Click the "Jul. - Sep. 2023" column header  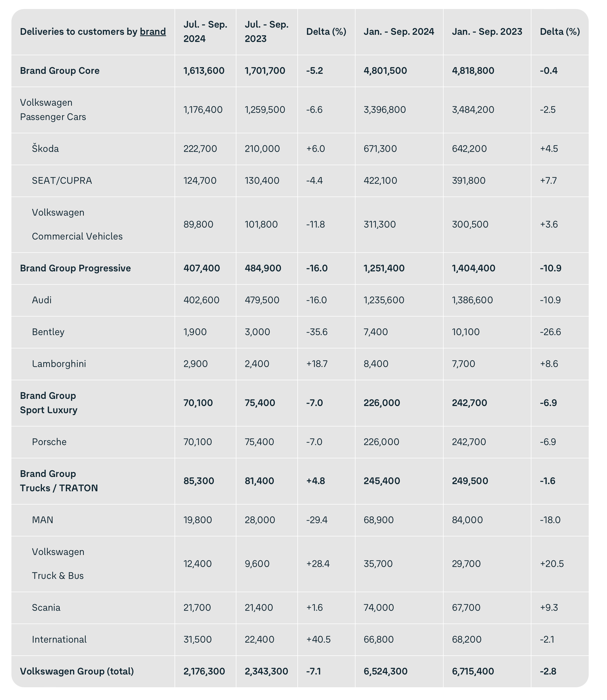pos(266,32)
